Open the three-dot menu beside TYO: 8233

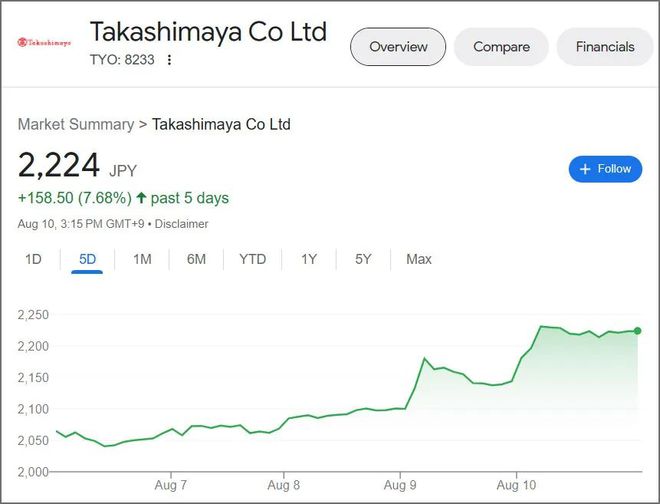pos(169,60)
